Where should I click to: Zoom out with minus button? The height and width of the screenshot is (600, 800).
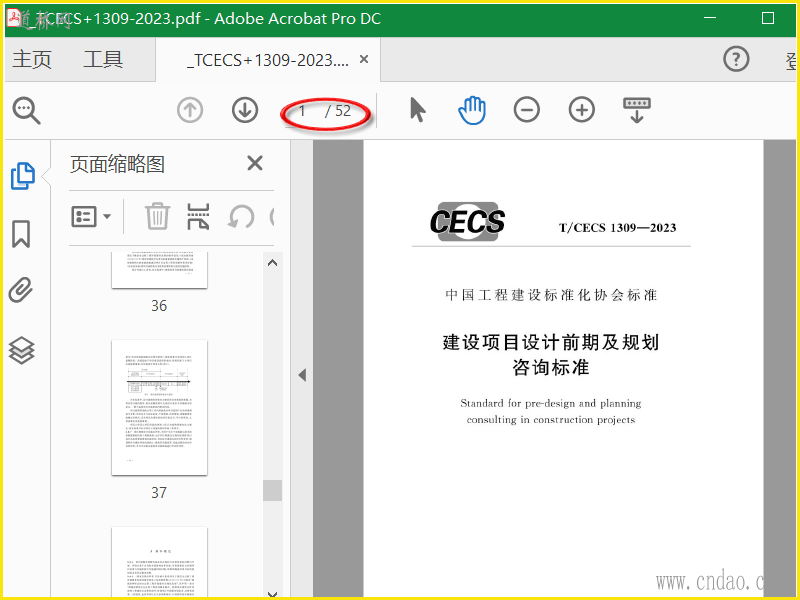click(527, 110)
